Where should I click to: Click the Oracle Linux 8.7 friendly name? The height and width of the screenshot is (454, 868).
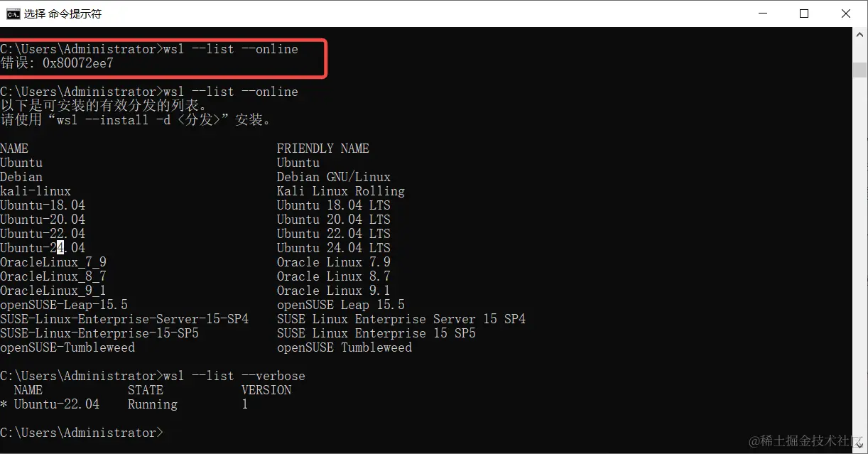coord(334,276)
